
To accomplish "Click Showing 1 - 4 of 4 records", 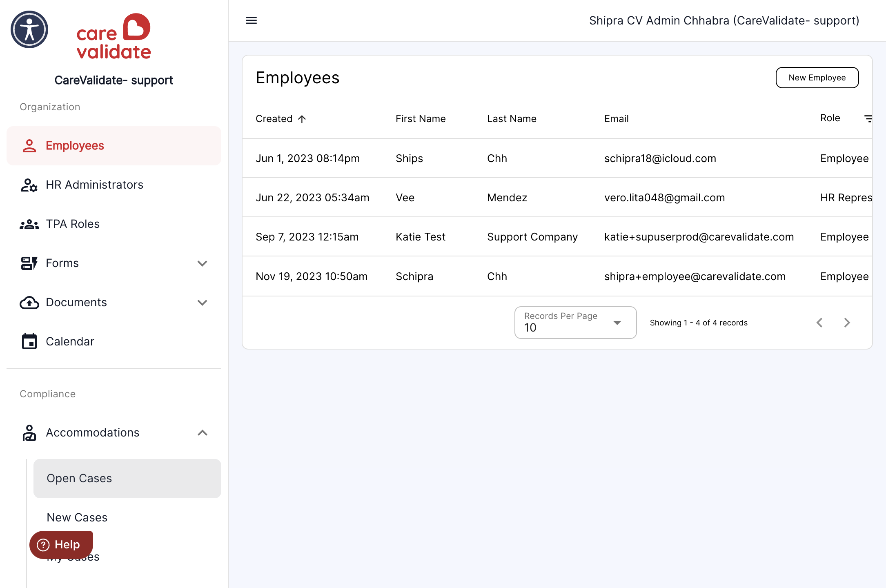I will (699, 323).
